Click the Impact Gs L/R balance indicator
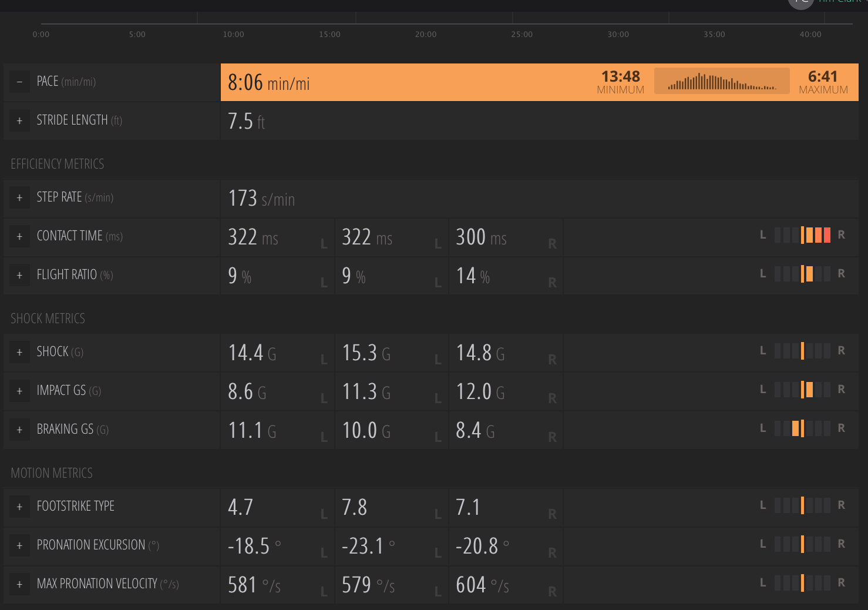This screenshot has height=610, width=868. click(x=802, y=390)
